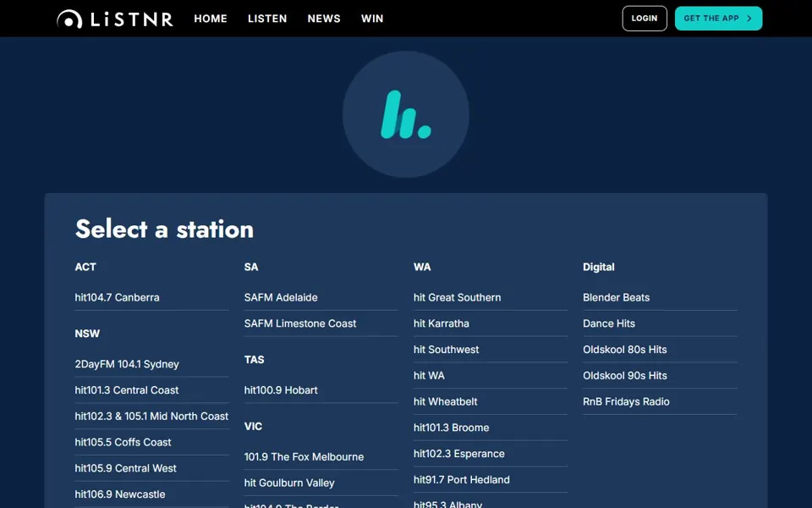Select hit Karratha station
Viewport: 812px width, 508px height.
tap(442, 323)
